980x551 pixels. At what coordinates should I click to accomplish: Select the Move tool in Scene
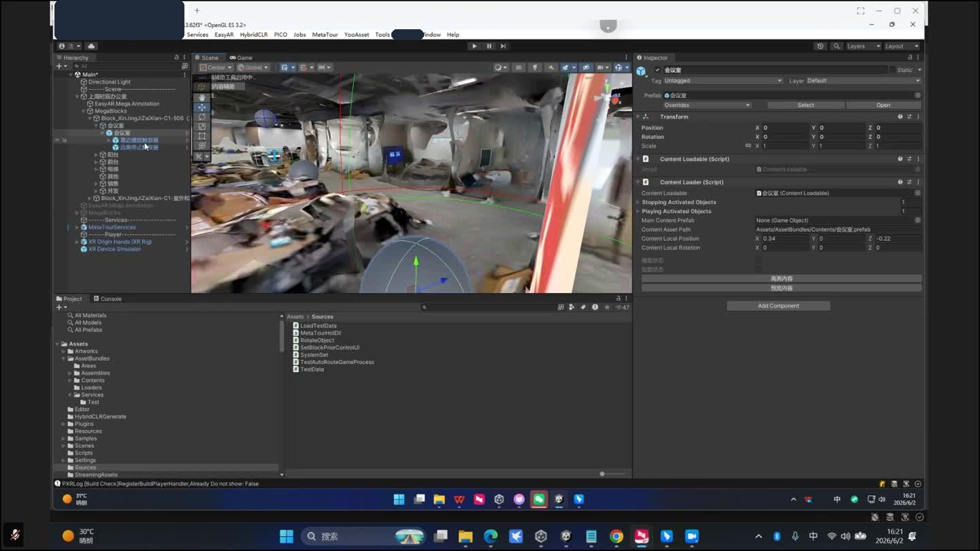coord(202,107)
